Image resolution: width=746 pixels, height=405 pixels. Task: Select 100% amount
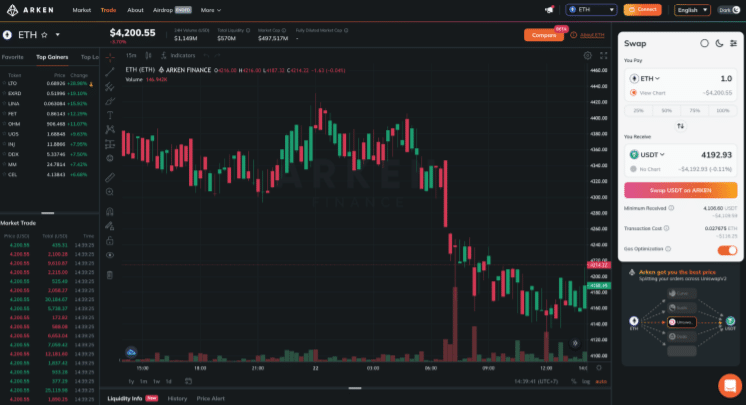click(x=723, y=110)
